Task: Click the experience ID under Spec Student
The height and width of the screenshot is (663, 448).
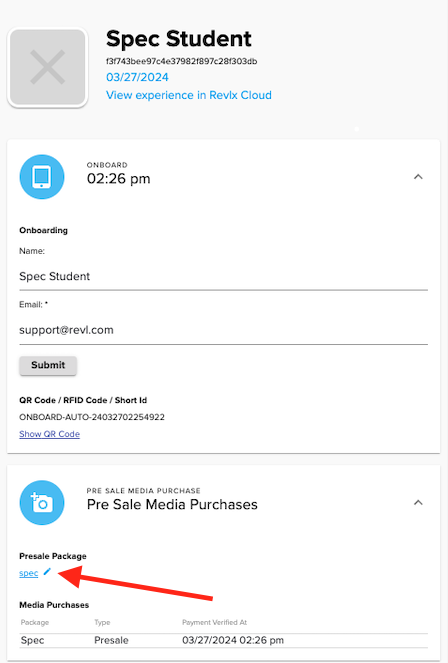Action: [181, 61]
